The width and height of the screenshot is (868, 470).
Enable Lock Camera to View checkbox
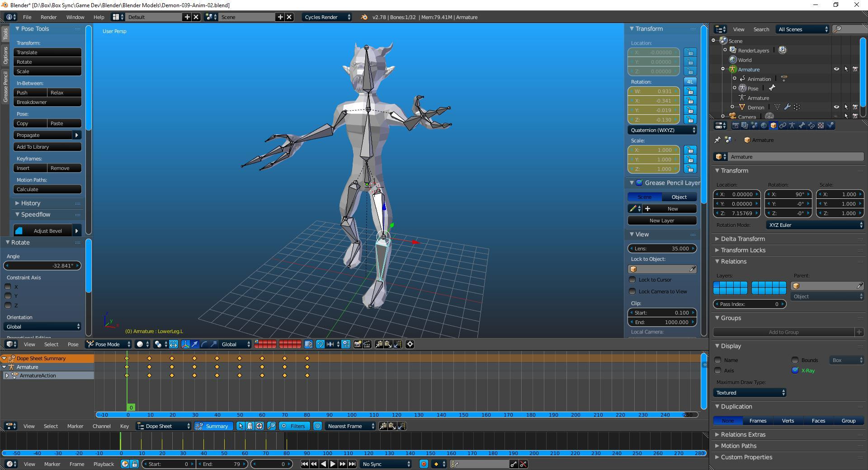(632, 291)
